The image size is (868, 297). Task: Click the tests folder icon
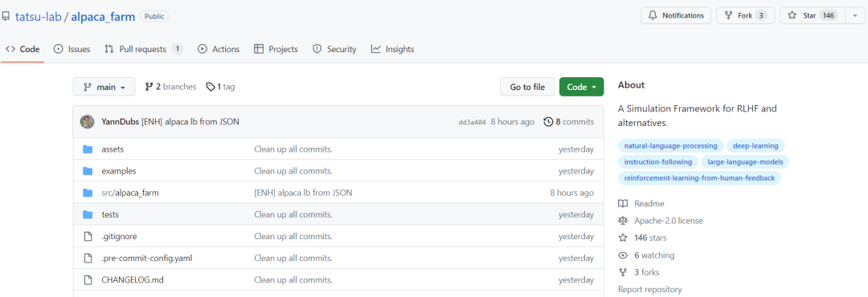[x=88, y=214]
